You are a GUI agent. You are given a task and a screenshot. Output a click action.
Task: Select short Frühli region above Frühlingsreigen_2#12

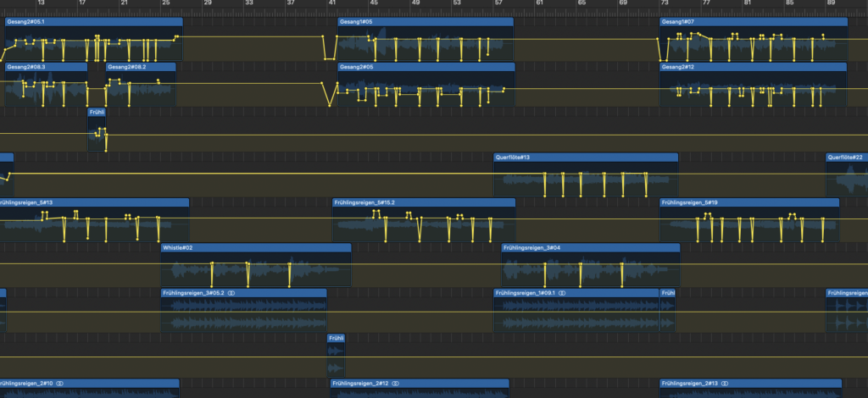pyautogui.click(x=337, y=356)
